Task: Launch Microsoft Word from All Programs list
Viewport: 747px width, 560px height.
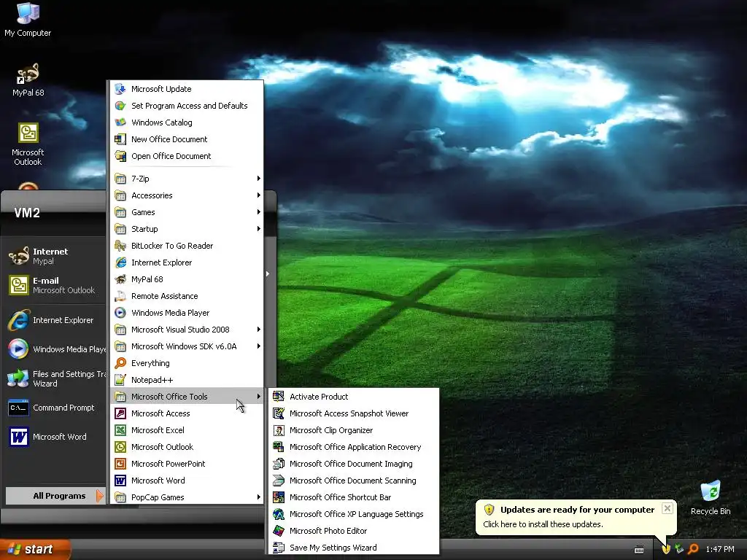Action: pyautogui.click(x=186, y=481)
